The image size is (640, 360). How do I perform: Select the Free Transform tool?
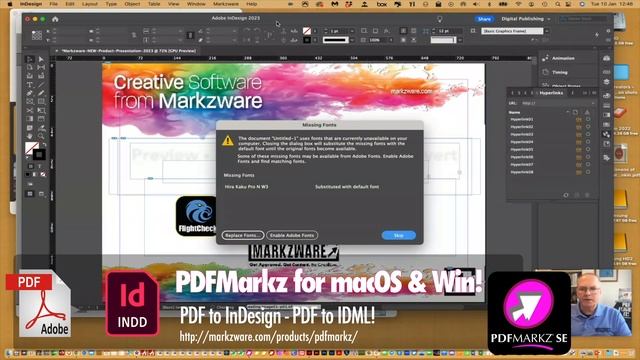[x=41, y=110]
